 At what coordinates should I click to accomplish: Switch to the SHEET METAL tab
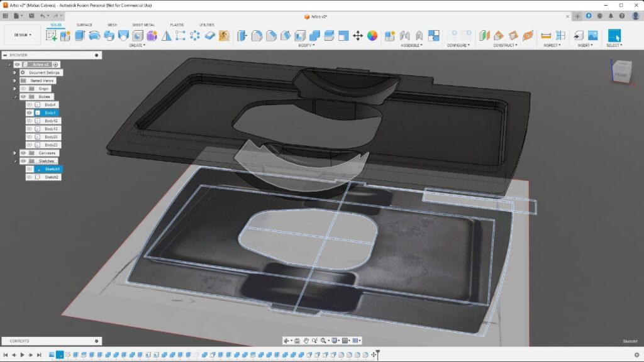(x=143, y=25)
